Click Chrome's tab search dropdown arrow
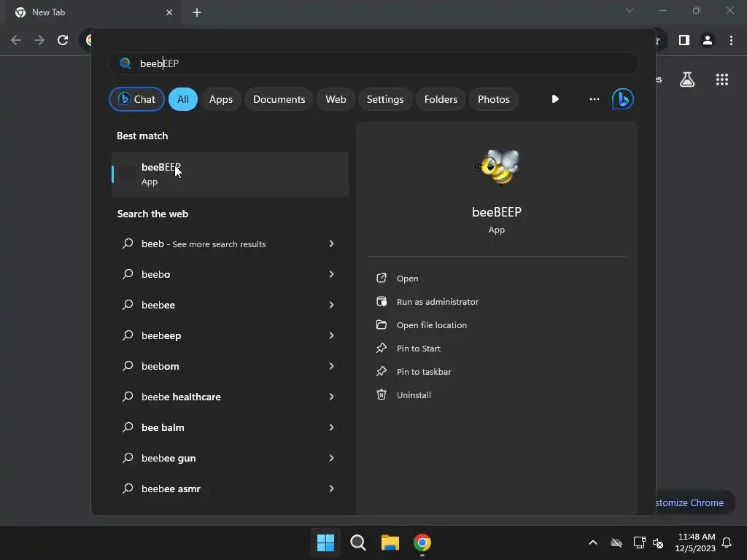Viewport: 747px width, 560px height. click(x=630, y=10)
